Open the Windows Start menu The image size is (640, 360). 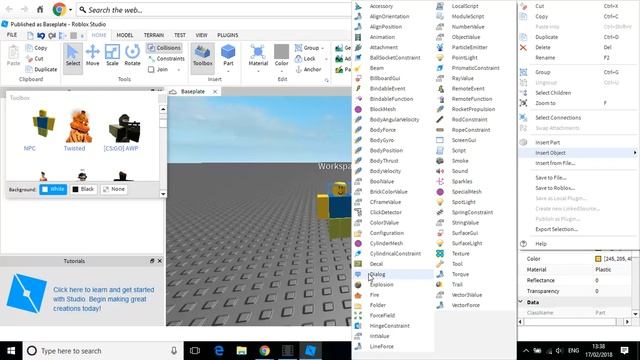coord(11,351)
